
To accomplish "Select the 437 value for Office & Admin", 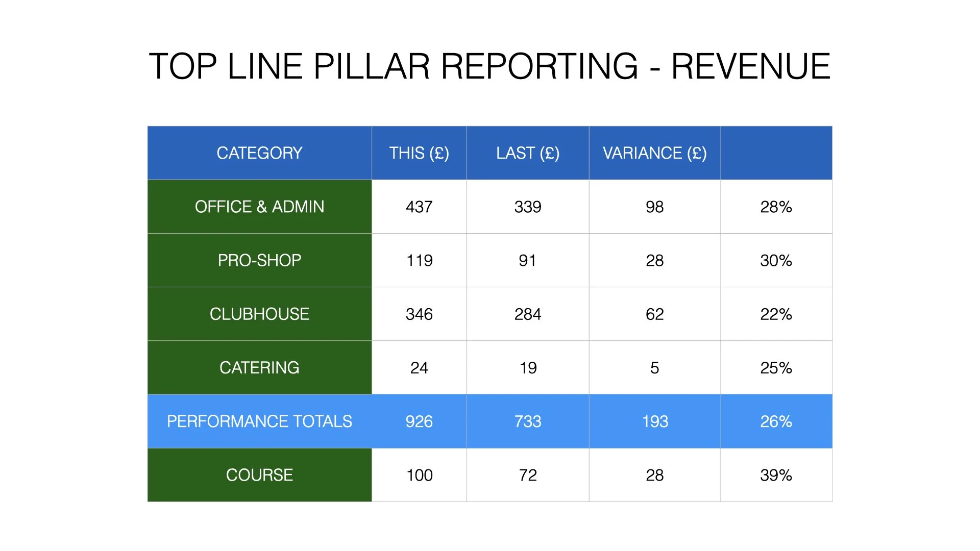I will point(419,207).
